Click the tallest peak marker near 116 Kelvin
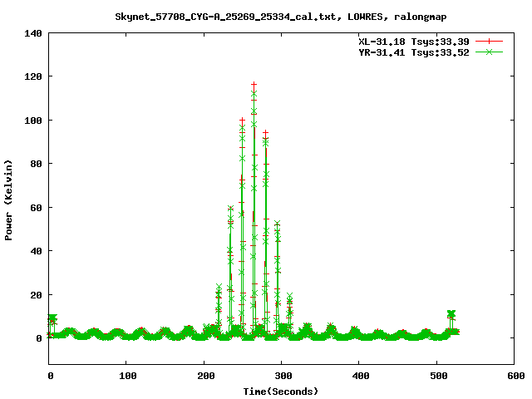Viewport: 532px width, 399px height. (254, 84)
